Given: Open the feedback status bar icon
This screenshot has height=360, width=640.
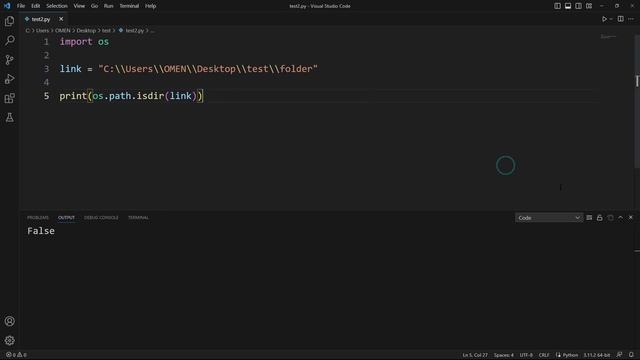Looking at the screenshot, I should [619, 355].
